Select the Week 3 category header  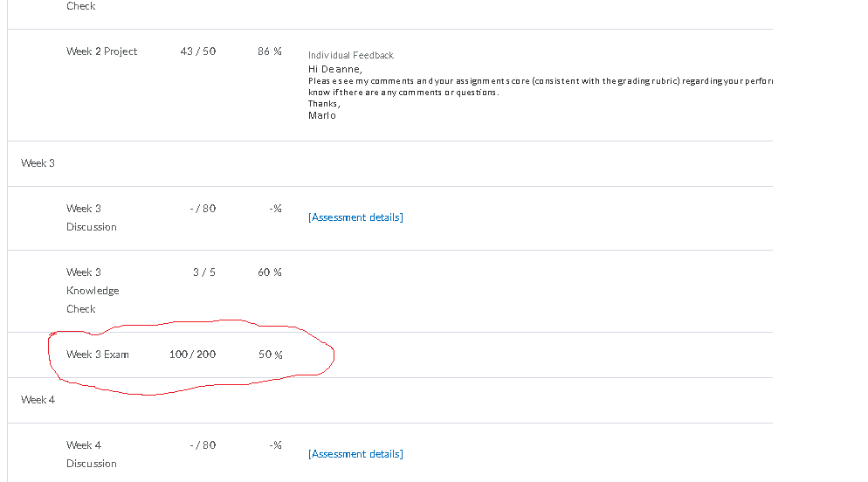click(x=38, y=163)
